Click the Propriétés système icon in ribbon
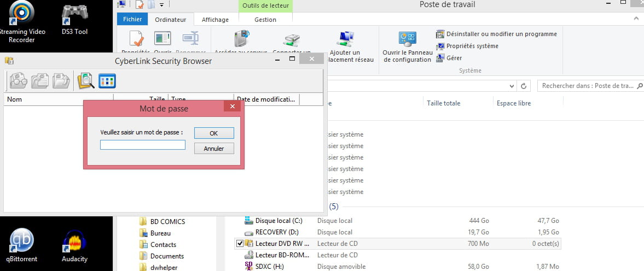 pyautogui.click(x=440, y=46)
